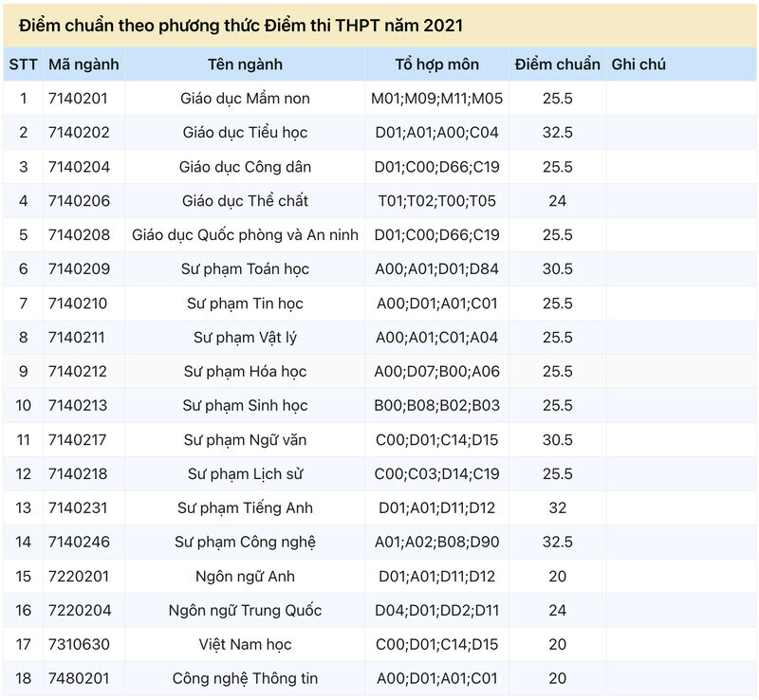Click the 'STT' column header
Image resolution: width=759 pixels, height=700 pixels.
pos(23,64)
